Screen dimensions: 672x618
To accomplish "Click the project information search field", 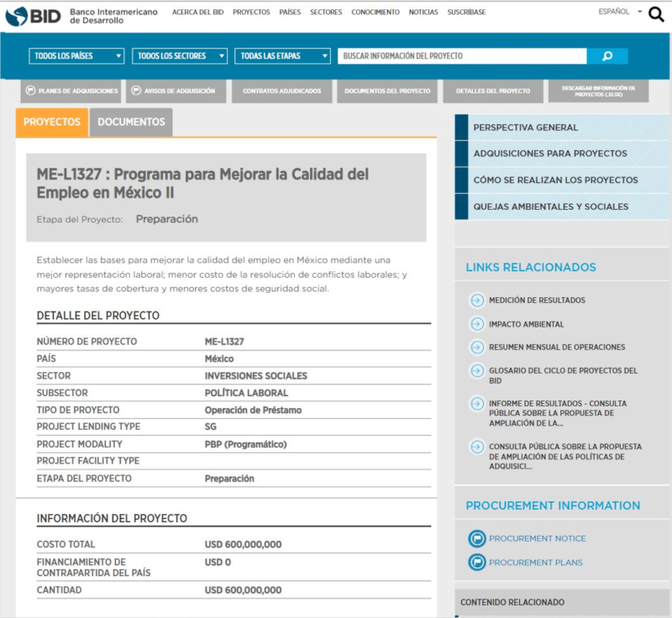I will pos(462,56).
